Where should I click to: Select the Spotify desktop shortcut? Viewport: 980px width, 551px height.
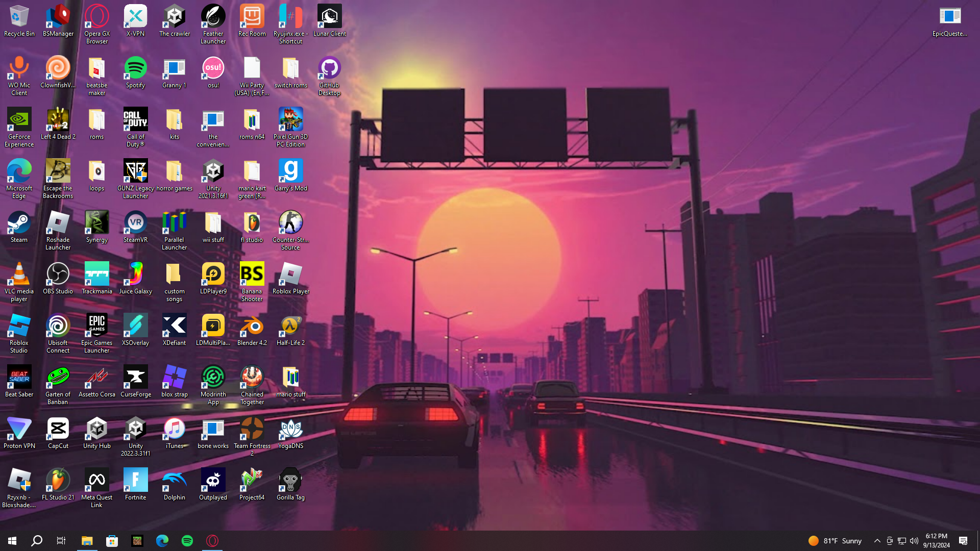point(136,72)
